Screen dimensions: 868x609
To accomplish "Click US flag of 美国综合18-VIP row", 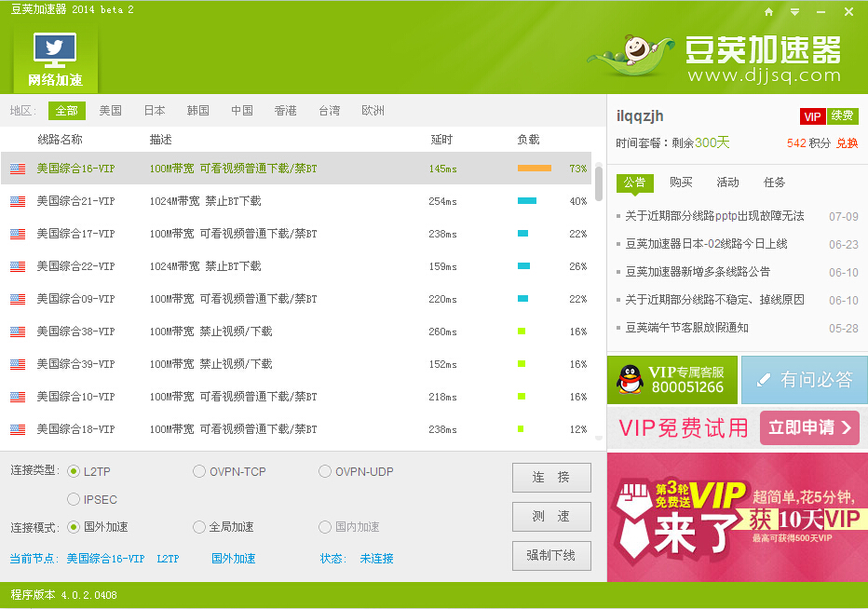I will [x=18, y=429].
